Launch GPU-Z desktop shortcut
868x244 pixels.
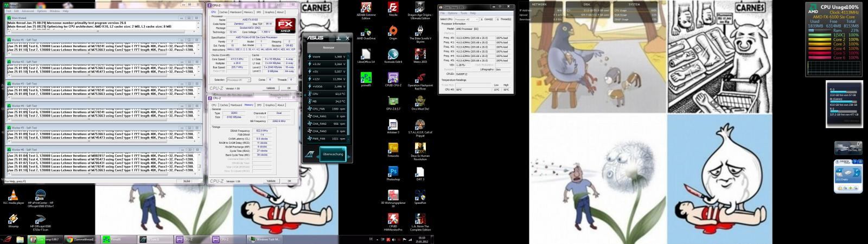393,104
